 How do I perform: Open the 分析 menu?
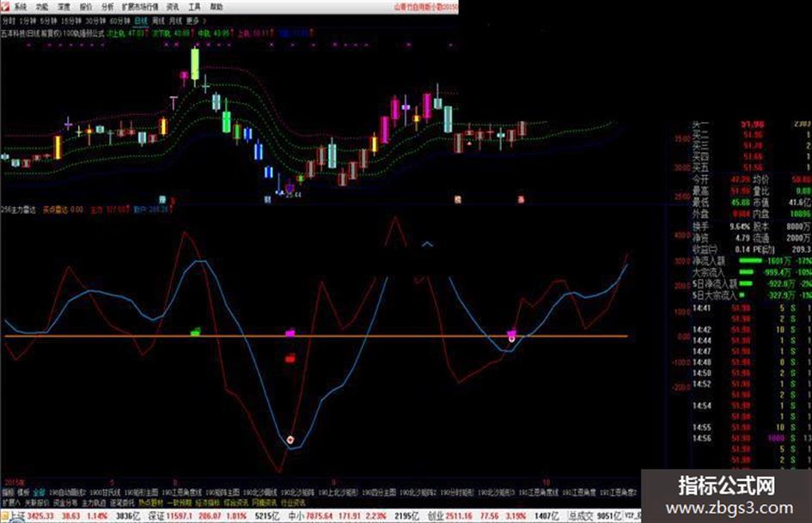click(x=107, y=7)
